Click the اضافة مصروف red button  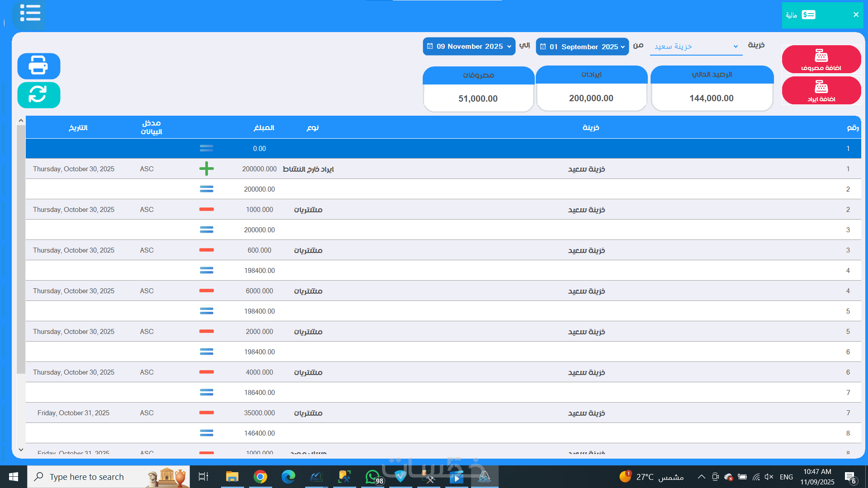(x=821, y=59)
